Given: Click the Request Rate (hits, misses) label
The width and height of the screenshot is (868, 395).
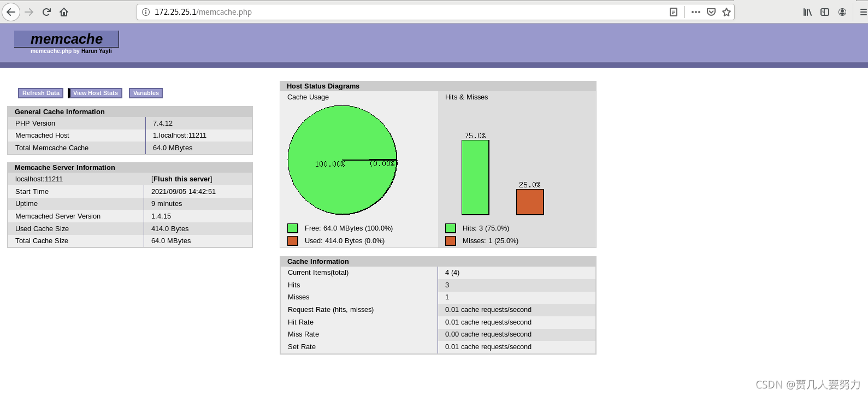Looking at the screenshot, I should coord(330,310).
